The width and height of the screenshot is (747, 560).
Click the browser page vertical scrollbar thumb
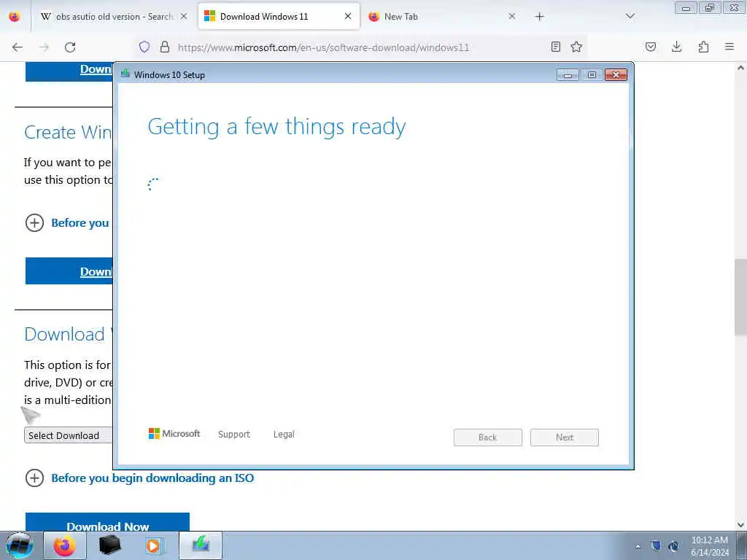coord(740,297)
